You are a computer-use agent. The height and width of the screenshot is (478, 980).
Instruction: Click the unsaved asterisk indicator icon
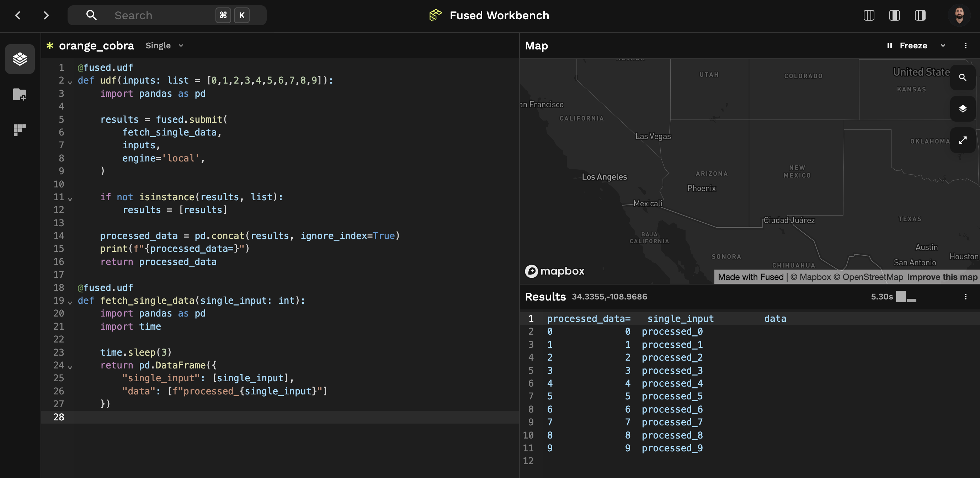[50, 46]
